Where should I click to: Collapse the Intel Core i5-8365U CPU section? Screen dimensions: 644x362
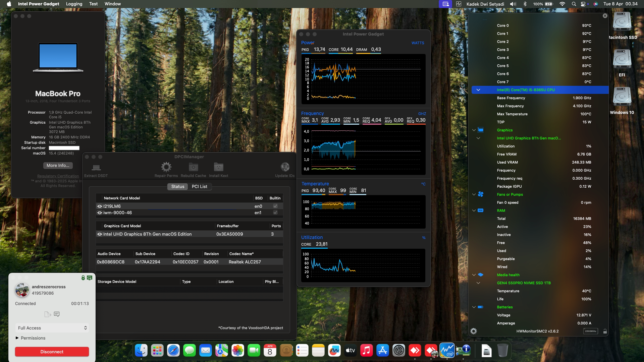pos(479,89)
